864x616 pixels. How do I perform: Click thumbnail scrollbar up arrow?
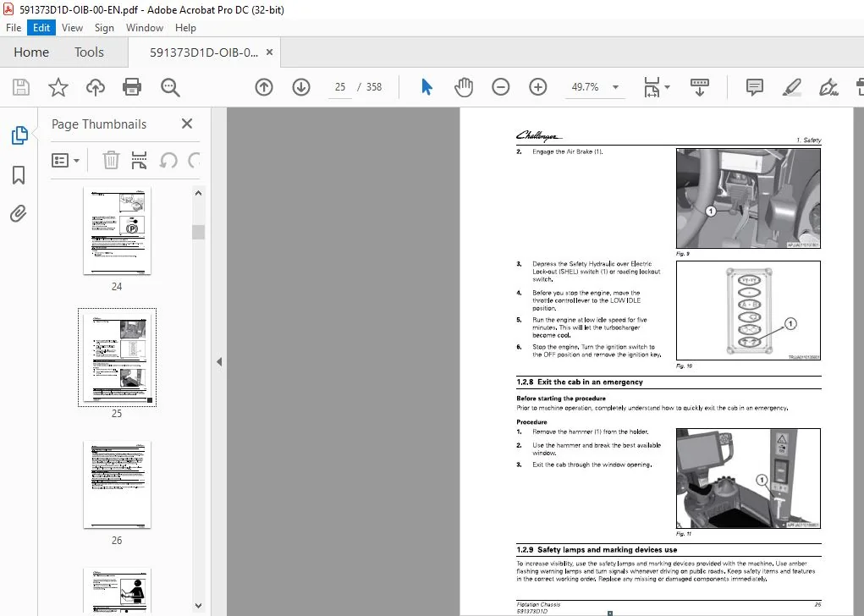[x=198, y=194]
